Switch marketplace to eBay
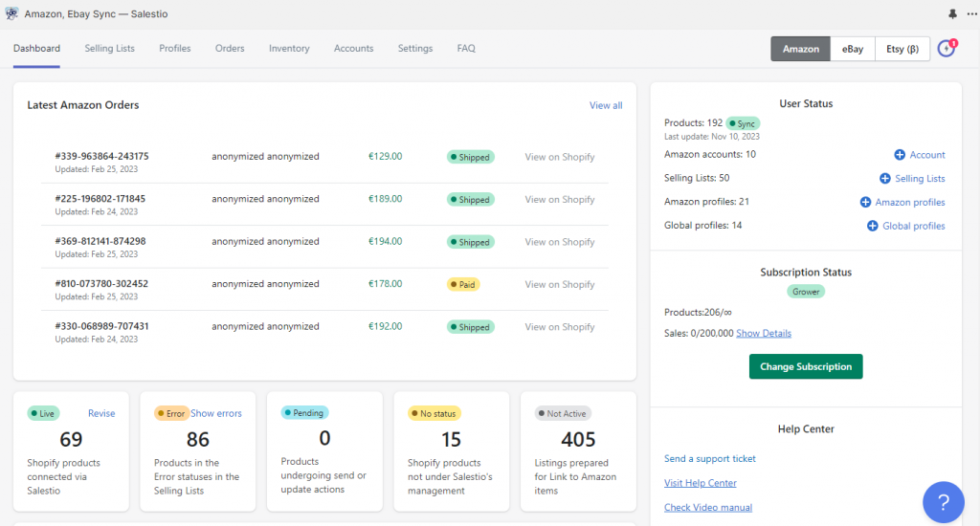Screen dimensions: 980x526 pos(852,49)
